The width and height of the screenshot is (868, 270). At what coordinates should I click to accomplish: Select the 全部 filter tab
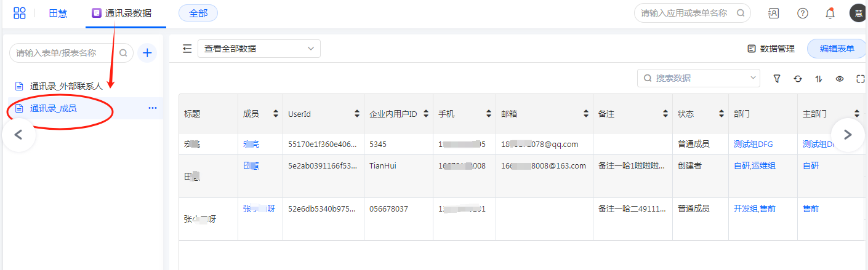pyautogui.click(x=198, y=13)
